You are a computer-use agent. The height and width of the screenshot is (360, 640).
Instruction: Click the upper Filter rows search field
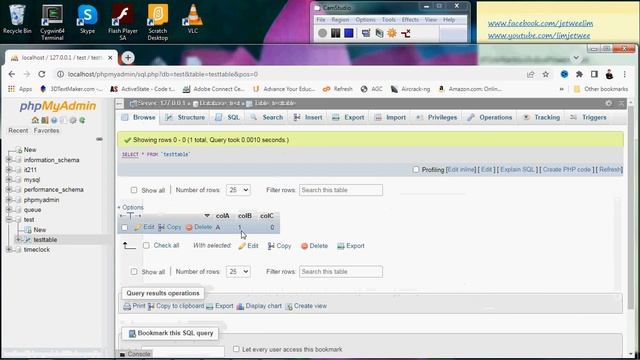coord(341,190)
